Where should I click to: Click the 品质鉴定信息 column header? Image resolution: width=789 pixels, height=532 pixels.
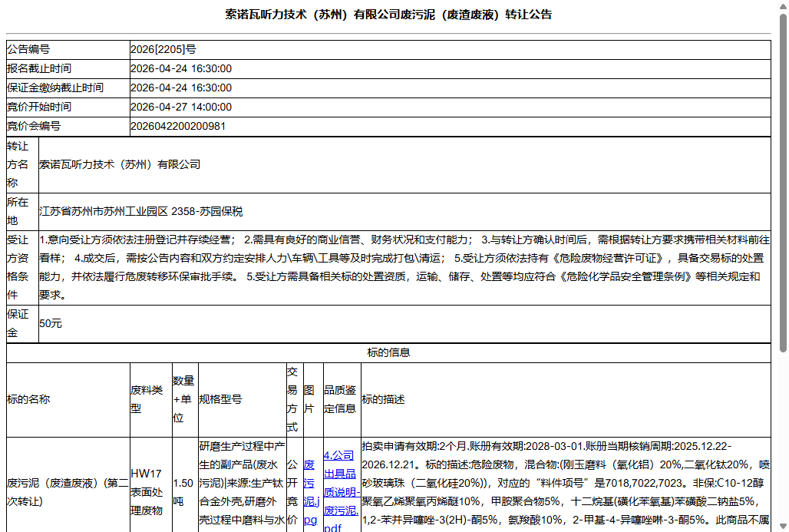tap(342, 400)
